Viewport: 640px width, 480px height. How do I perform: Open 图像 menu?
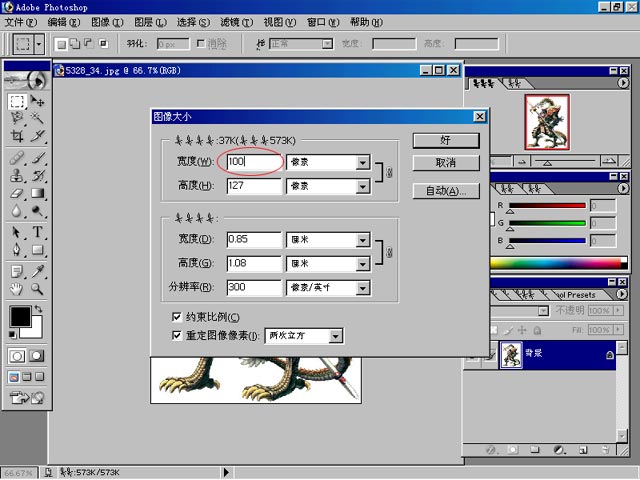[x=107, y=22]
